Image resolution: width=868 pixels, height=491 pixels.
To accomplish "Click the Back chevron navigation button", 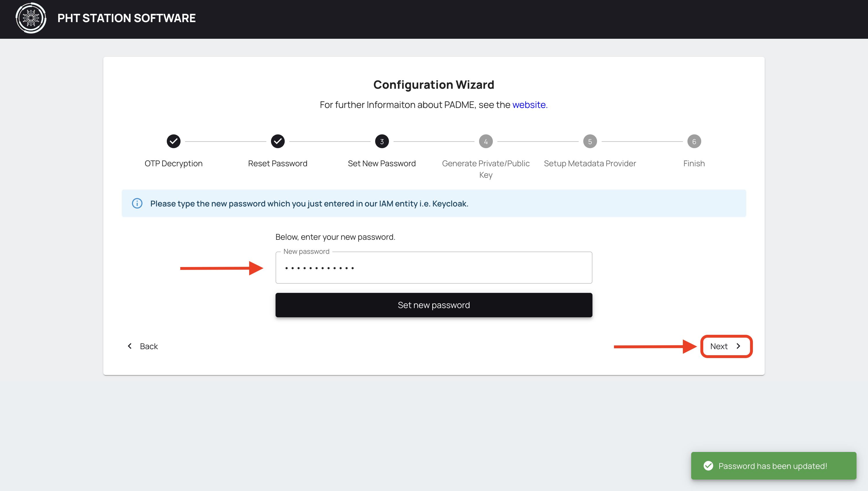I will [130, 346].
